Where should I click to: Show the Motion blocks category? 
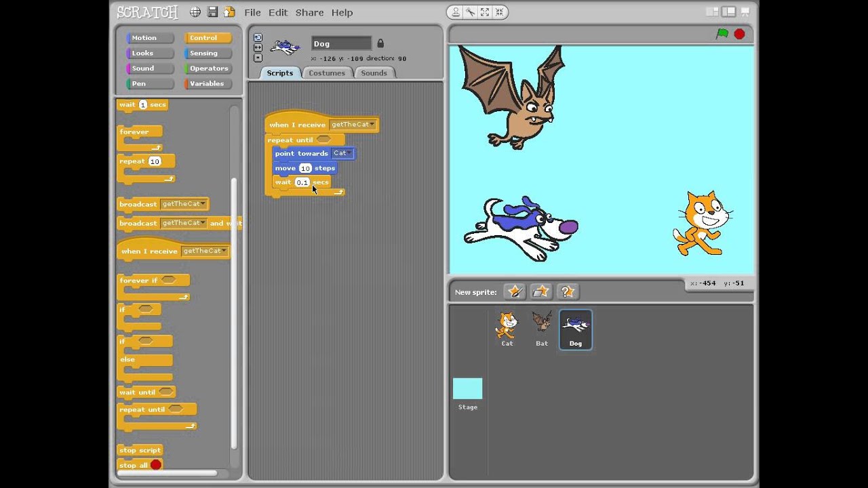pyautogui.click(x=150, y=38)
